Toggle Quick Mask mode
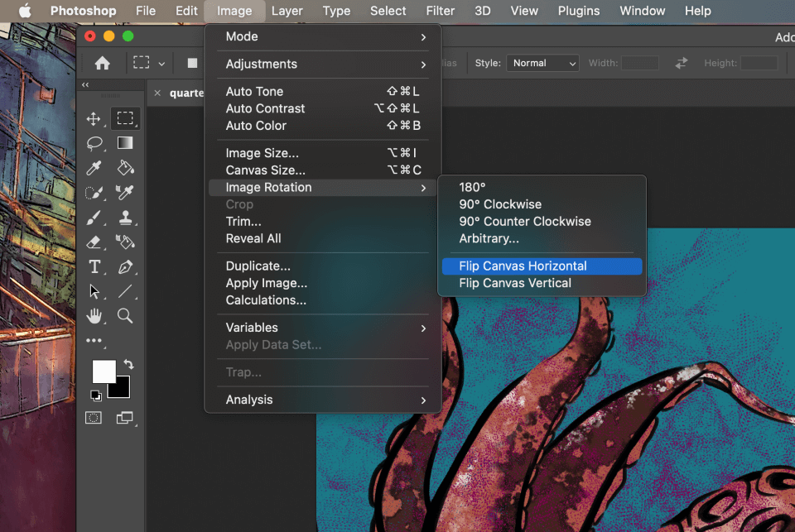Image resolution: width=795 pixels, height=532 pixels. (94, 418)
